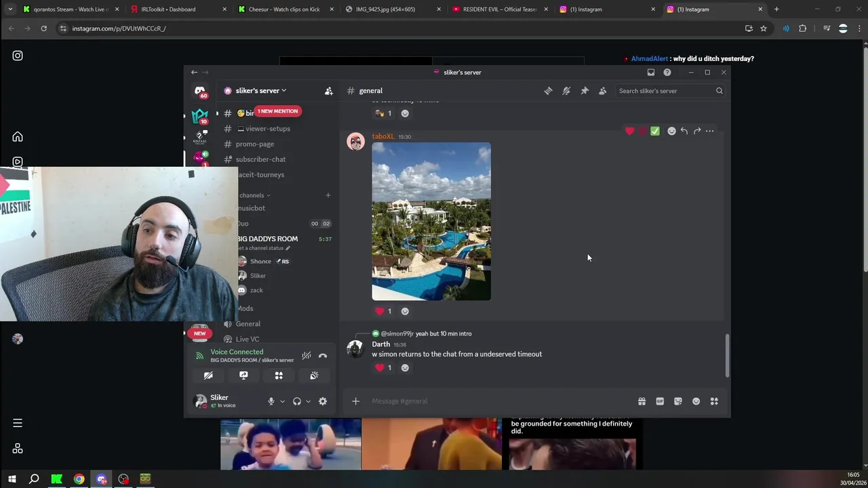Jump to the 1 NEW MENTION badge
This screenshot has height=488, width=868.
point(277,111)
